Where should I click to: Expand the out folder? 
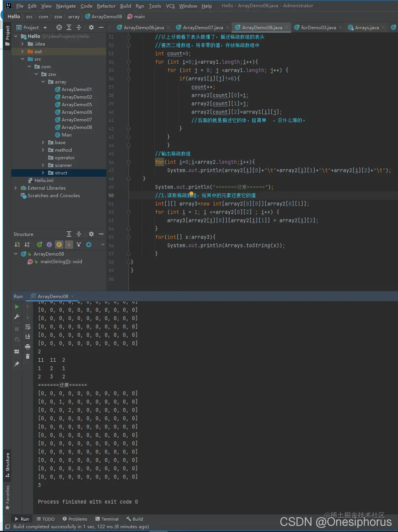point(22,51)
